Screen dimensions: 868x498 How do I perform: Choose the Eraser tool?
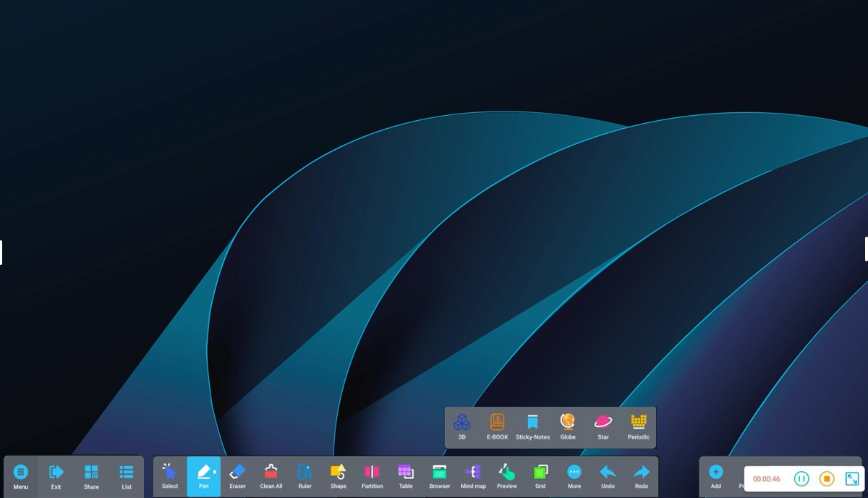(237, 476)
